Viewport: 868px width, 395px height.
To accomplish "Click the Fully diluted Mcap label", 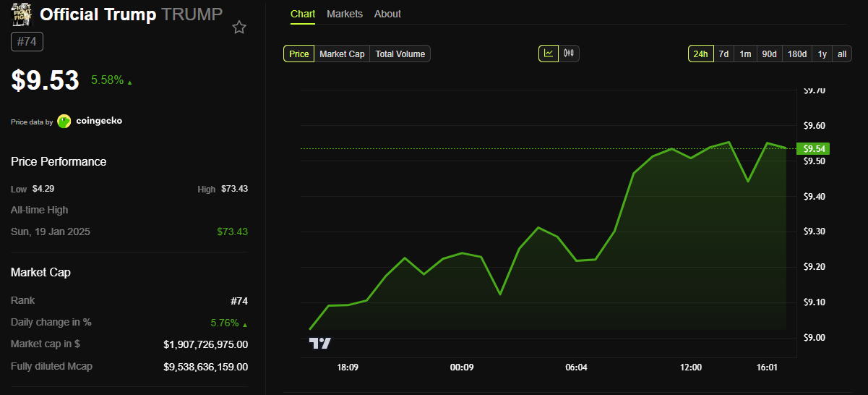I will [51, 366].
